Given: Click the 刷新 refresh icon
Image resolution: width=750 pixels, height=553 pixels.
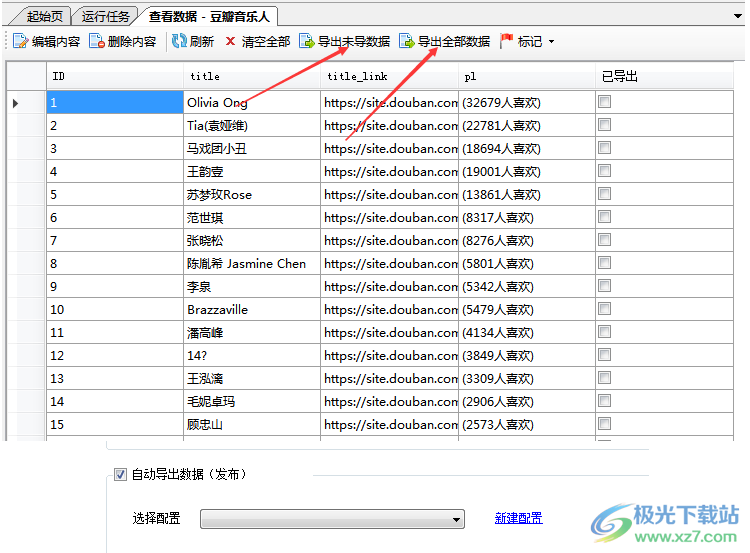Looking at the screenshot, I should (179, 42).
